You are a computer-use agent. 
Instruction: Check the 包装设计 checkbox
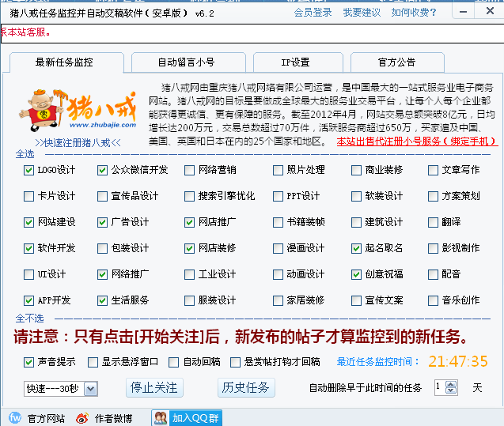pos(102,248)
